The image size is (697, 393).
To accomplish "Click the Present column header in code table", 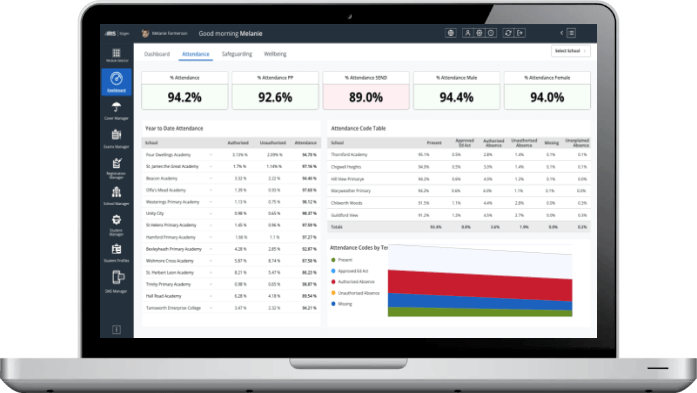I will tap(434, 143).
